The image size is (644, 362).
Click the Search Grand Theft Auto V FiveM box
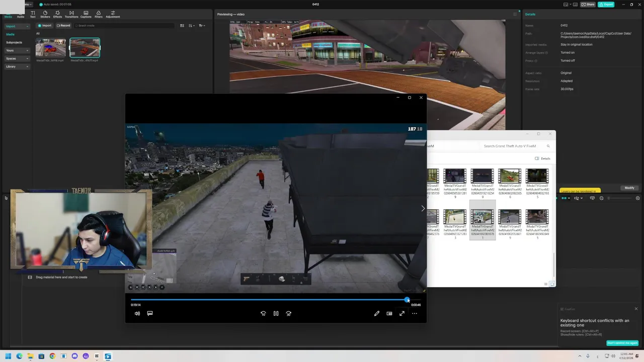[515, 146]
